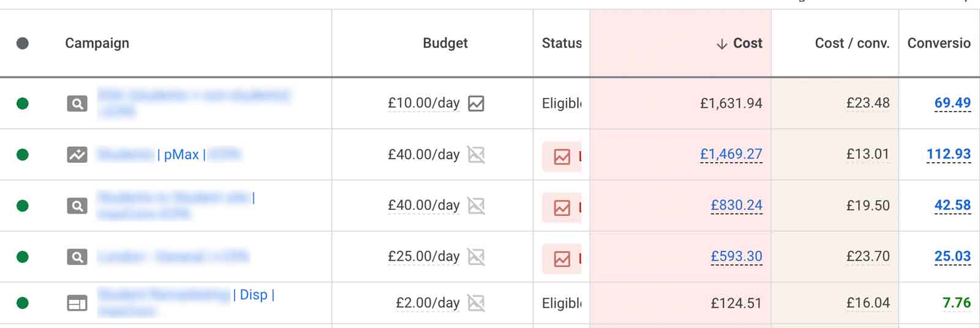
Task: Click the Display campaign type icon
Action: point(77,303)
